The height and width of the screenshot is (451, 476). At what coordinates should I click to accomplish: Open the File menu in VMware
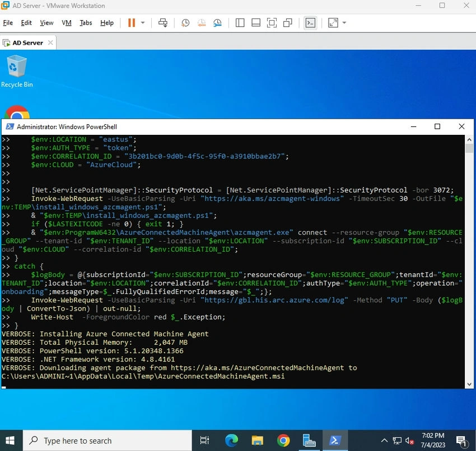(8, 23)
